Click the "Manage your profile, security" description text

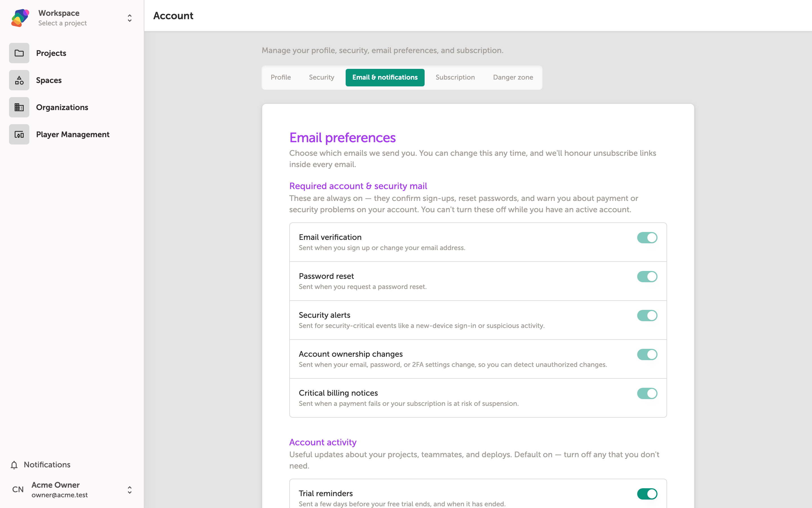383,51
